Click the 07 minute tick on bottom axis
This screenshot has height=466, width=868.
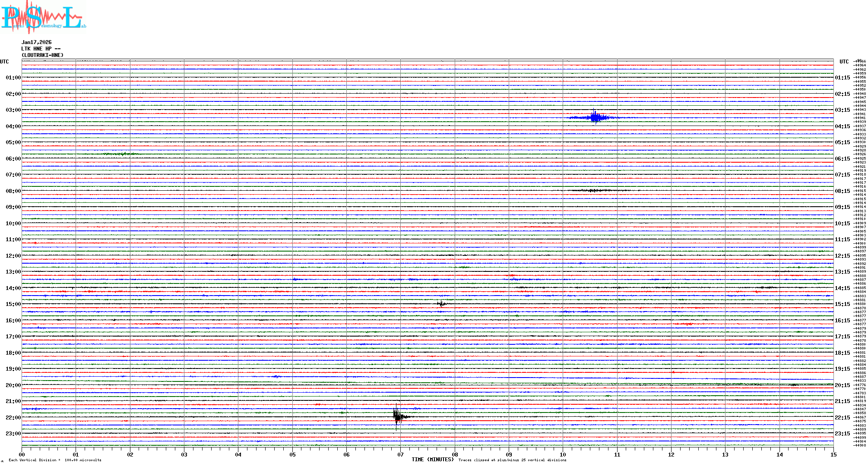point(400,454)
